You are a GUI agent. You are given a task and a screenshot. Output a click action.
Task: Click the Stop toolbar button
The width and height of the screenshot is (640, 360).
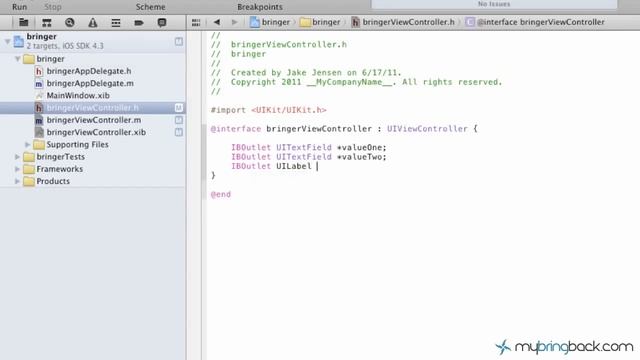53,7
